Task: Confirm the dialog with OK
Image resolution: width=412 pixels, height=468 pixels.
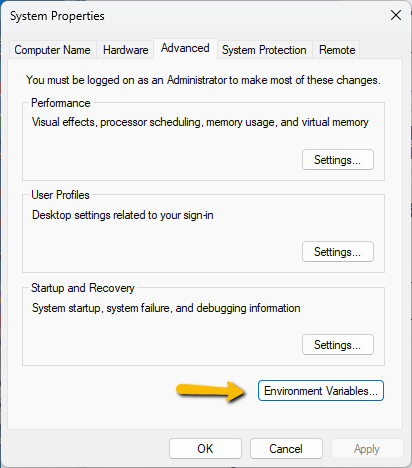Action: pyautogui.click(x=205, y=449)
